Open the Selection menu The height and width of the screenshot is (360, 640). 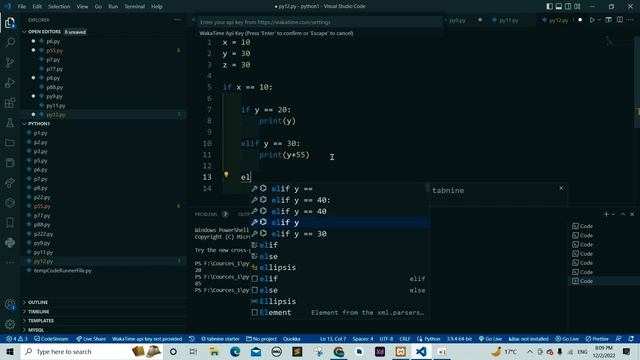click(59, 7)
